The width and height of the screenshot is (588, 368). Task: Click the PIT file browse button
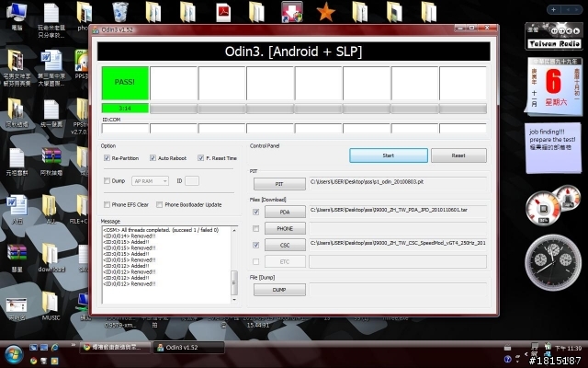279,184
